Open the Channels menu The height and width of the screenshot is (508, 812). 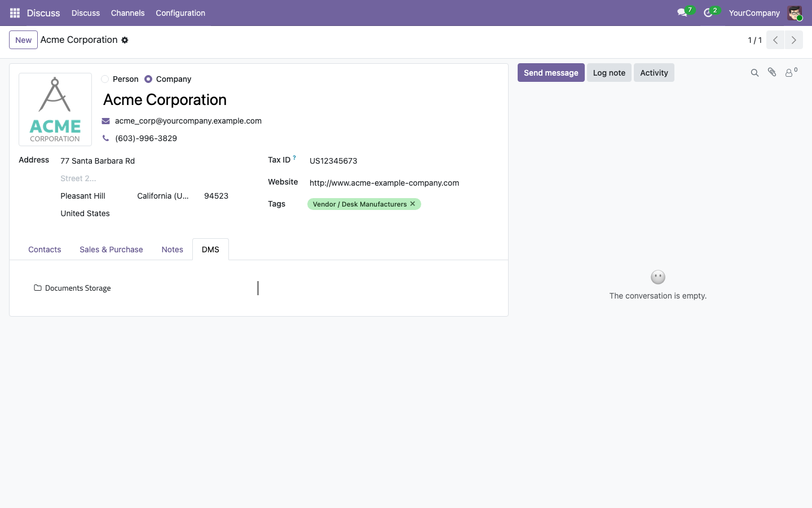tap(127, 13)
